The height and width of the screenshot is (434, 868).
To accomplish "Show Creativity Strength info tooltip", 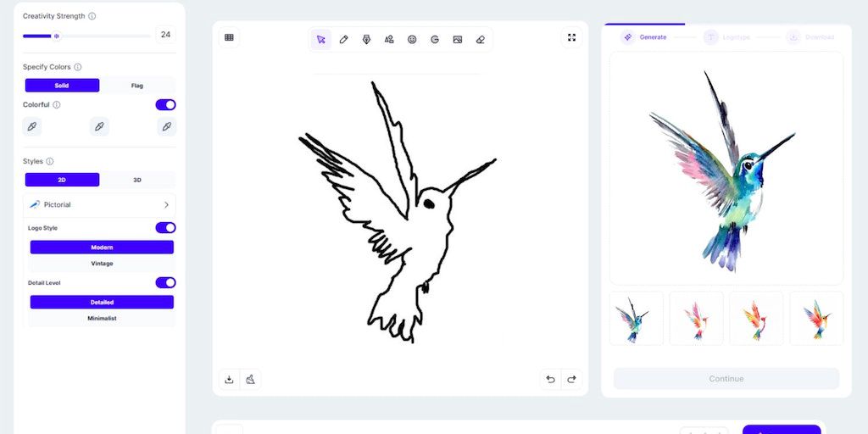I will click(x=92, y=16).
